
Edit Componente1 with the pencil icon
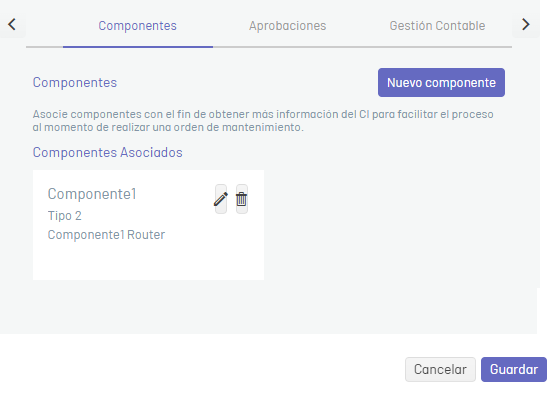tap(221, 199)
